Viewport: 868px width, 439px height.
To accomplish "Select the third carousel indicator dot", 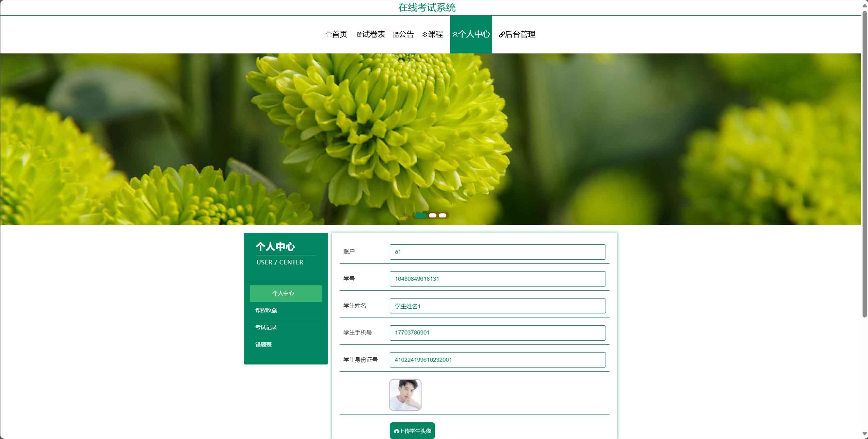I will point(443,215).
